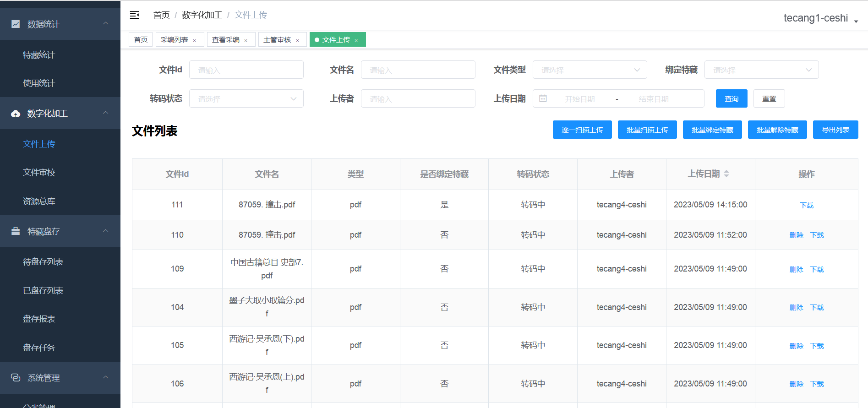Screen dimensions: 868x408
Task: Open the 文件类型 dropdown
Action: pos(590,70)
